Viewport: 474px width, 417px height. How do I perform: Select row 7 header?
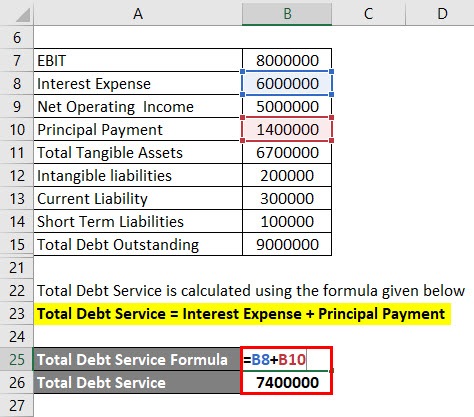tap(17, 60)
